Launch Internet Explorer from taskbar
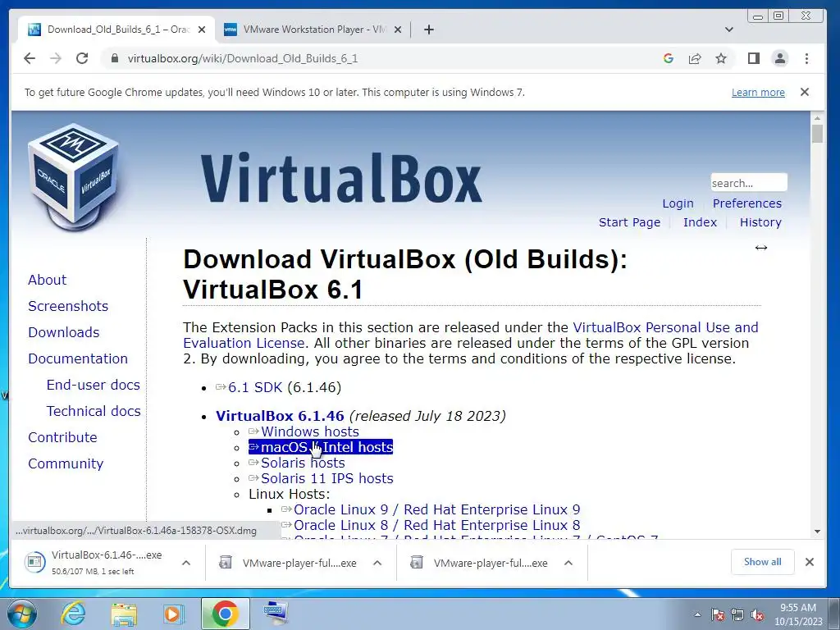 point(73,614)
